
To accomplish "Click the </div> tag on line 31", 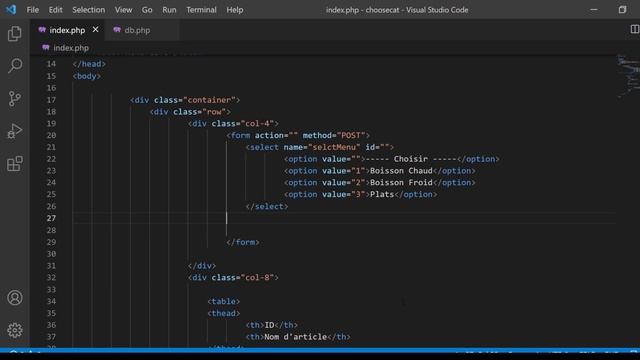I will [x=202, y=266].
